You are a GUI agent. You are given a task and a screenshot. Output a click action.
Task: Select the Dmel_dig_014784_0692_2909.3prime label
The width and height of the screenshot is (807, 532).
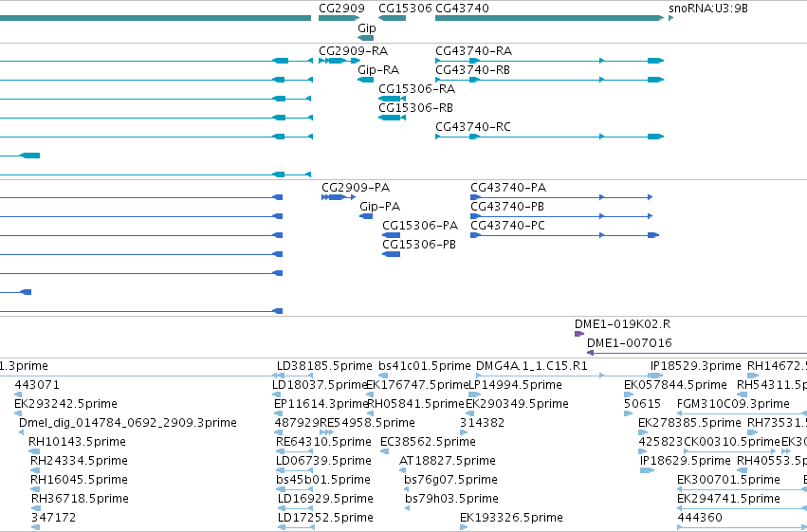[x=128, y=423]
